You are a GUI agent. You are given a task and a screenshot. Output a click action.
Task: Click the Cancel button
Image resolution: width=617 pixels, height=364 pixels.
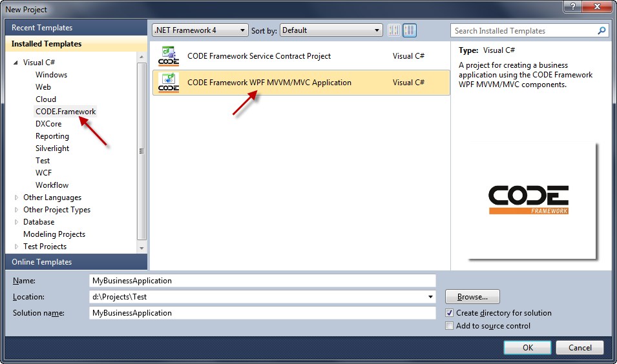[x=580, y=347]
